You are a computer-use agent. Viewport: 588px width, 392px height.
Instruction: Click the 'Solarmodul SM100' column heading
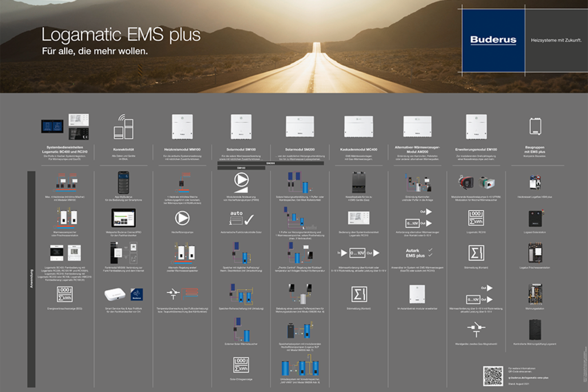coord(241,149)
